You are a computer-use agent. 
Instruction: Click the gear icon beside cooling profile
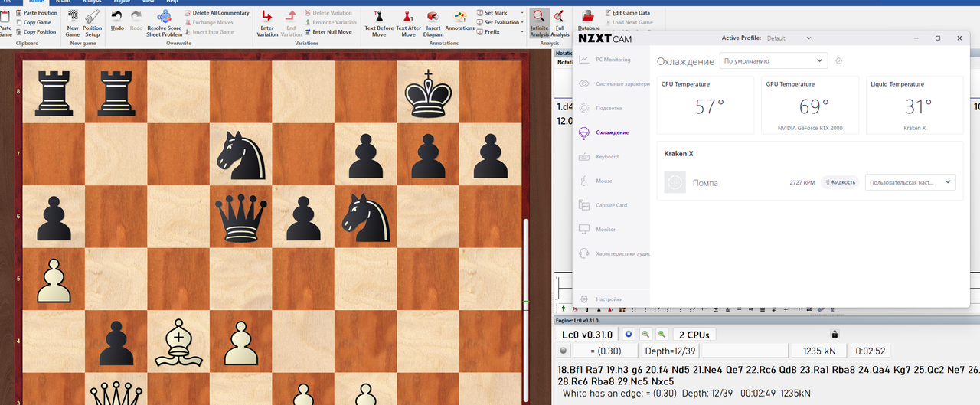point(838,60)
